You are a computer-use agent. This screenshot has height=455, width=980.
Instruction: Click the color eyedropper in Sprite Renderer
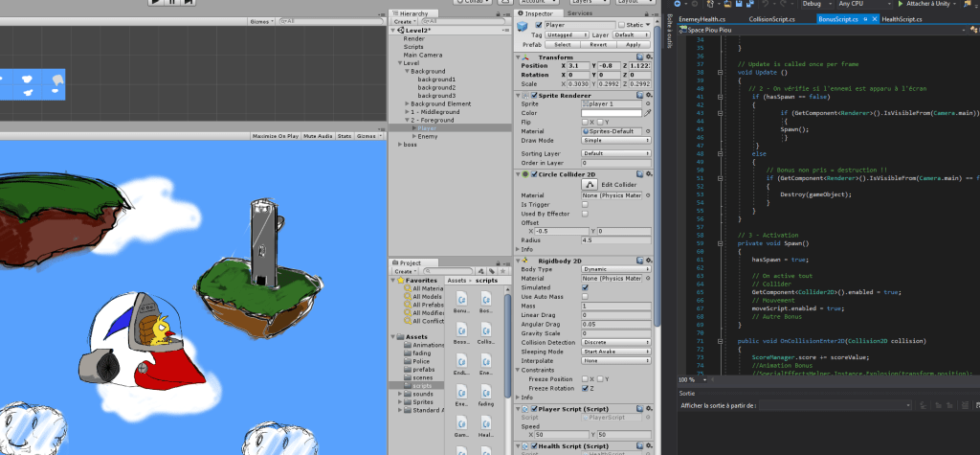pos(648,113)
